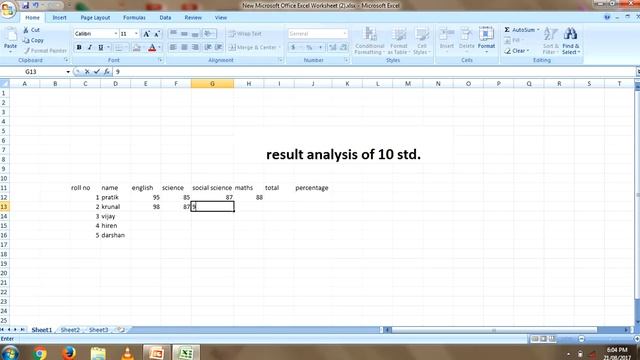Click the Cut scissors icon
The image size is (640, 360).
[x=26, y=30]
